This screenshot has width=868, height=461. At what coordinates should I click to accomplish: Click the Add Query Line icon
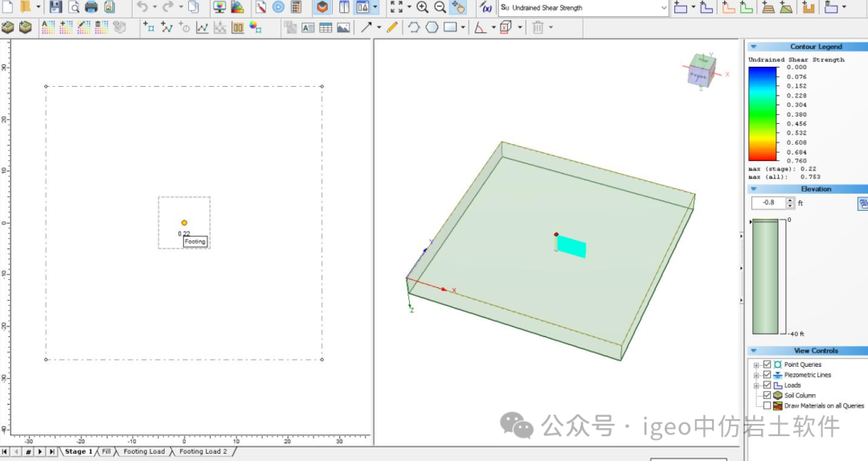point(166,27)
